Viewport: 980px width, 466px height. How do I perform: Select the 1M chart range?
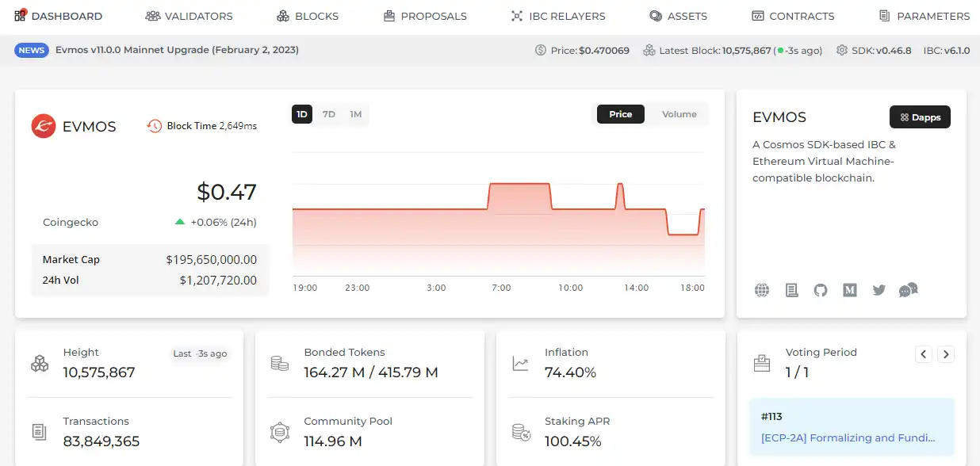coord(355,114)
